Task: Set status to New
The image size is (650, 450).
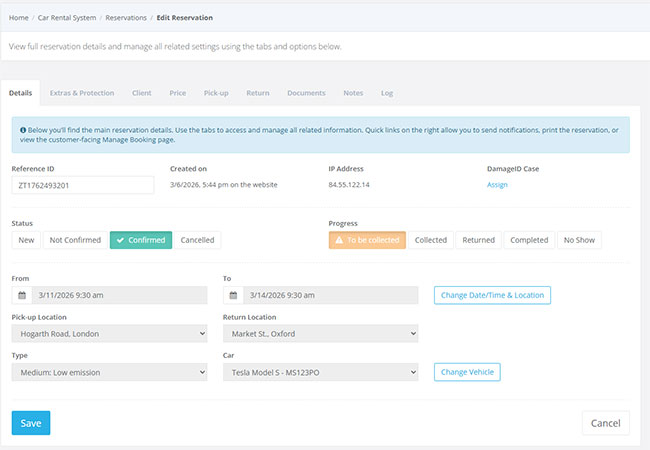Action: [26, 240]
